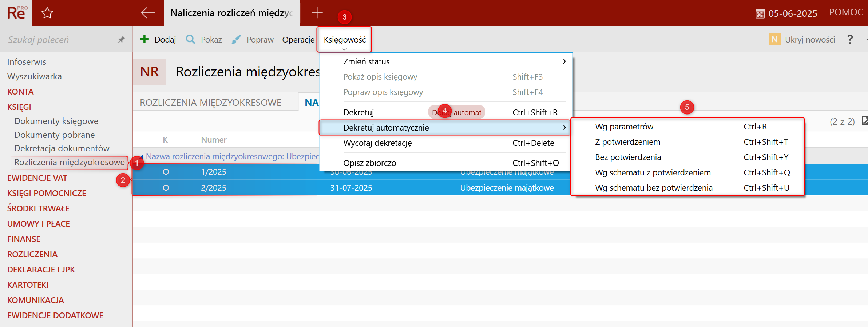Expand DEKLARACJE I JPK sidebar section
Image resolution: width=868 pixels, height=327 pixels.
coord(41,270)
